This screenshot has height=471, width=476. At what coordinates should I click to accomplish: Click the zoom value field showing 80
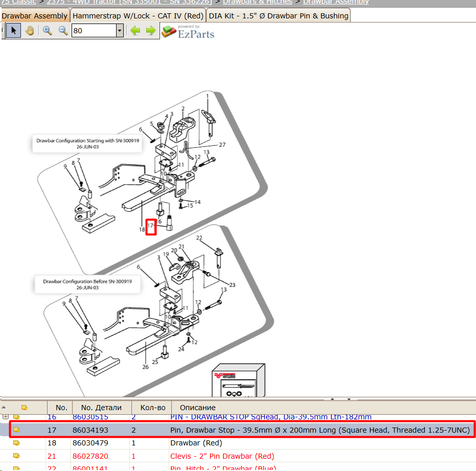[94, 31]
